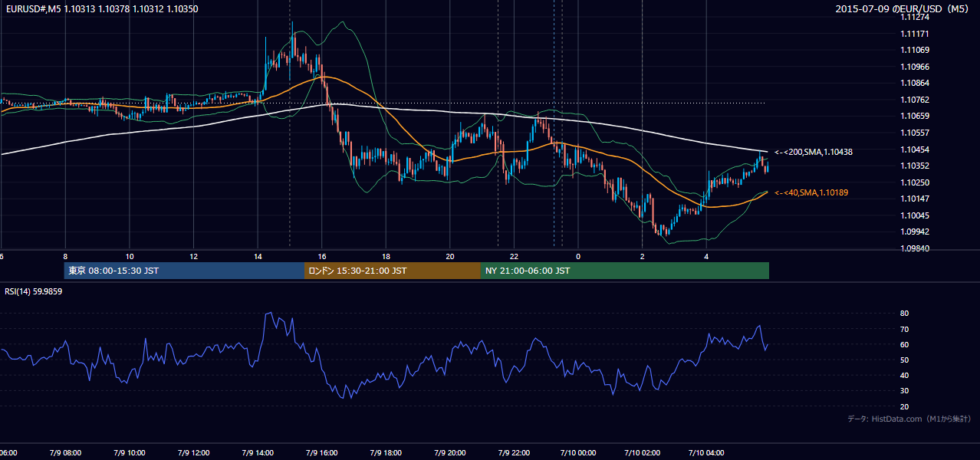
Task: Click price axis label 1.09942
Action: [916, 232]
